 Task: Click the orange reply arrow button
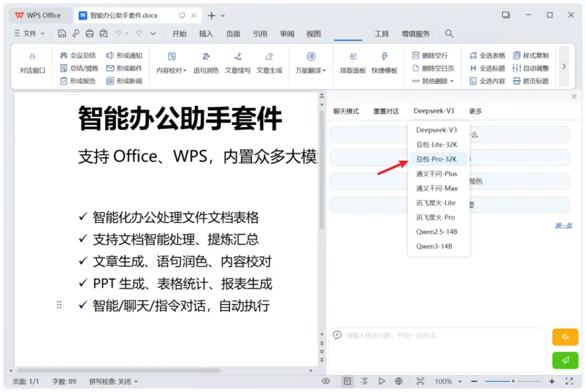[565, 337]
